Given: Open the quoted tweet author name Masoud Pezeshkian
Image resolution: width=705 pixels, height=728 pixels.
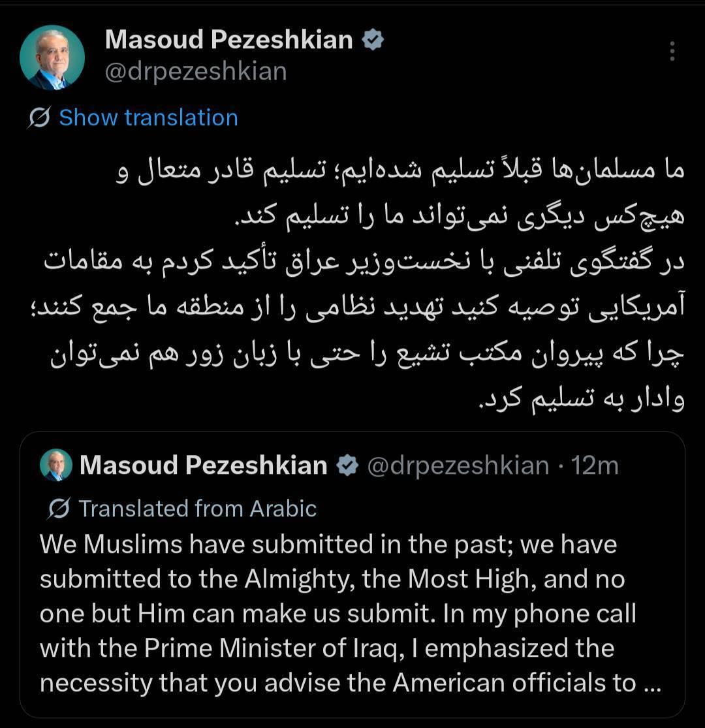Looking at the screenshot, I should pos(203,466).
